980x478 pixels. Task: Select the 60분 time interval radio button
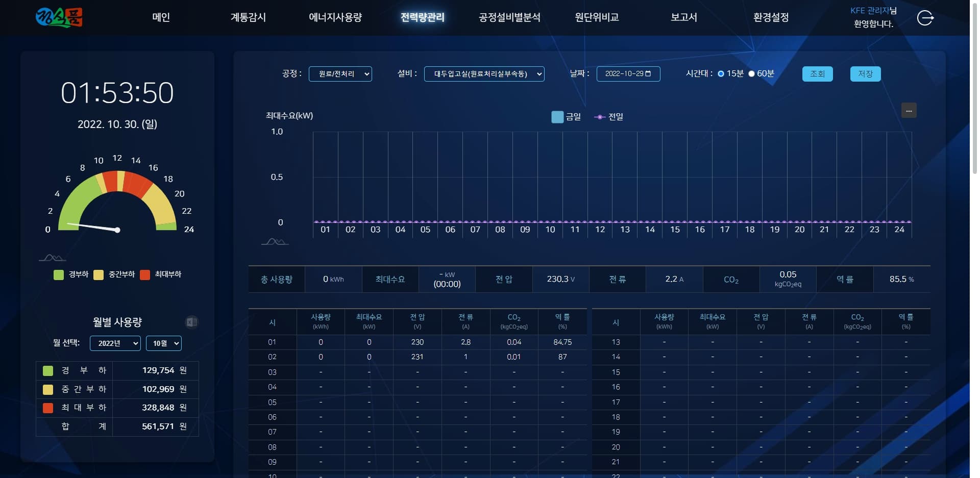(x=751, y=73)
